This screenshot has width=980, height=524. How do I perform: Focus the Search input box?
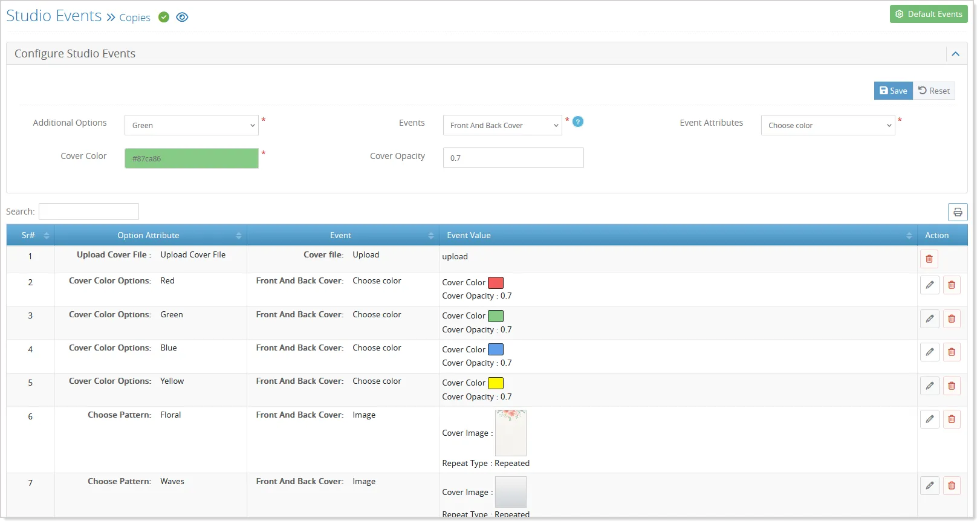[89, 212]
